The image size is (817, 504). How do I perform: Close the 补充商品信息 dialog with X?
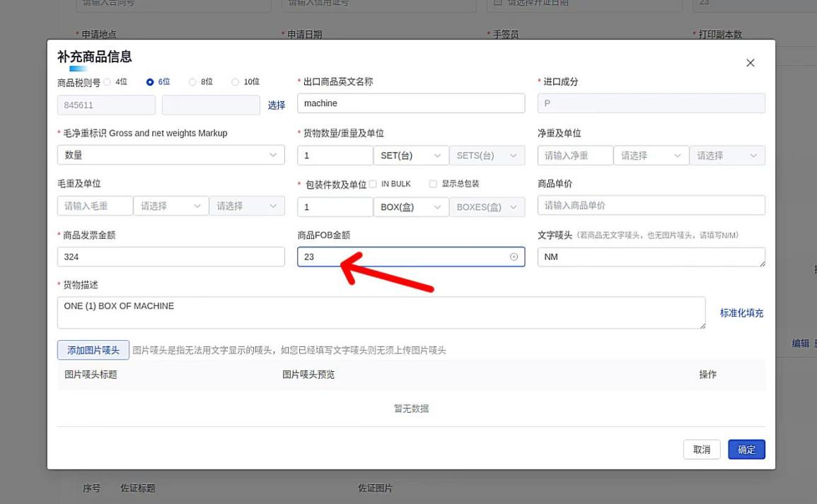coord(751,63)
